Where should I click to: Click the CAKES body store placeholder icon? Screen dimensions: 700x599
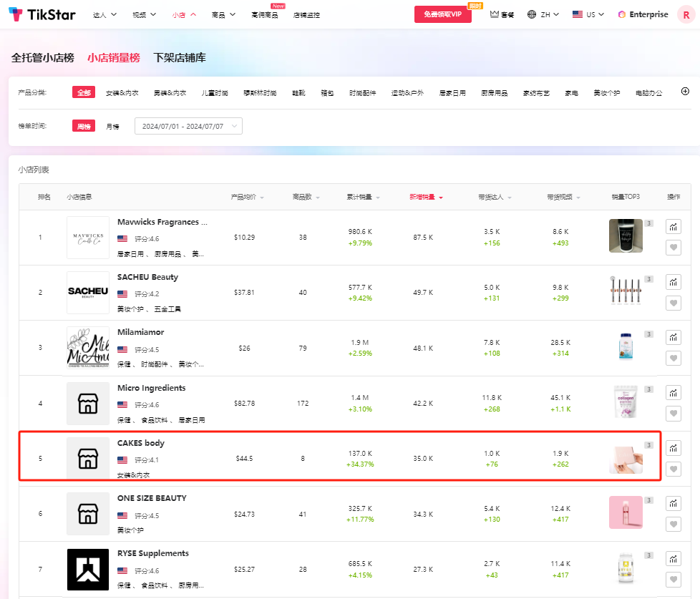pyautogui.click(x=88, y=459)
